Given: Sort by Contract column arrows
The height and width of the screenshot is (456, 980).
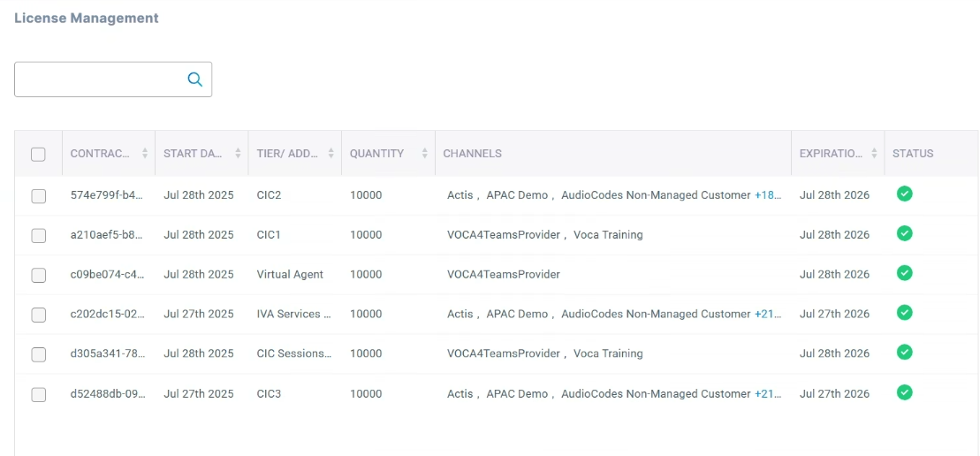Looking at the screenshot, I should 145,154.
